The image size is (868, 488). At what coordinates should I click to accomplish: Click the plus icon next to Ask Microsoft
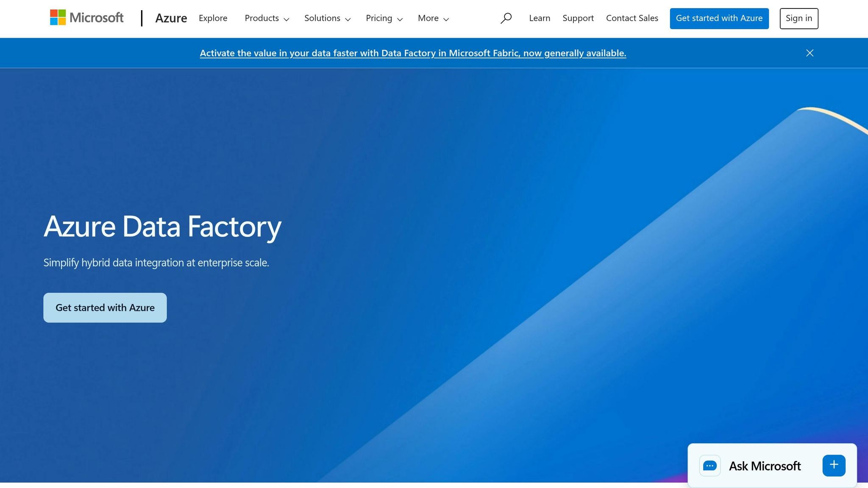coord(833,465)
